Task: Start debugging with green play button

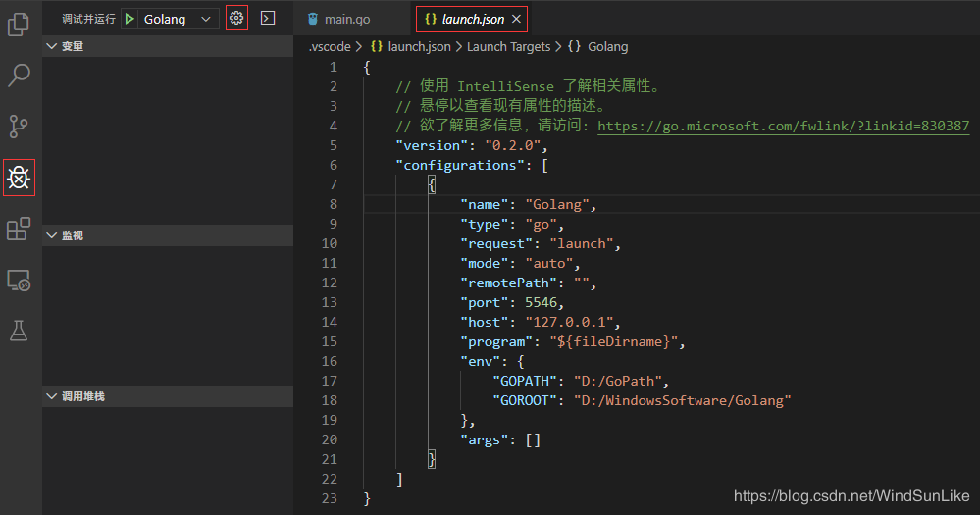Action: pos(130,19)
